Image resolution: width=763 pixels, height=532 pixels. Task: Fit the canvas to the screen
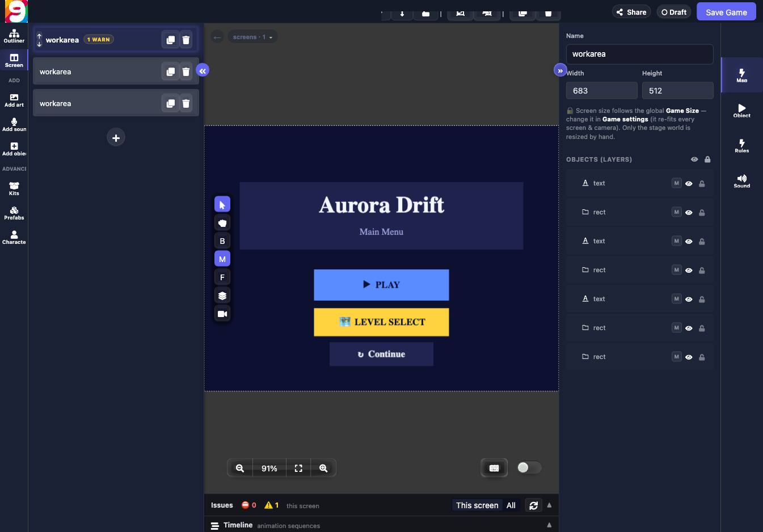298,468
